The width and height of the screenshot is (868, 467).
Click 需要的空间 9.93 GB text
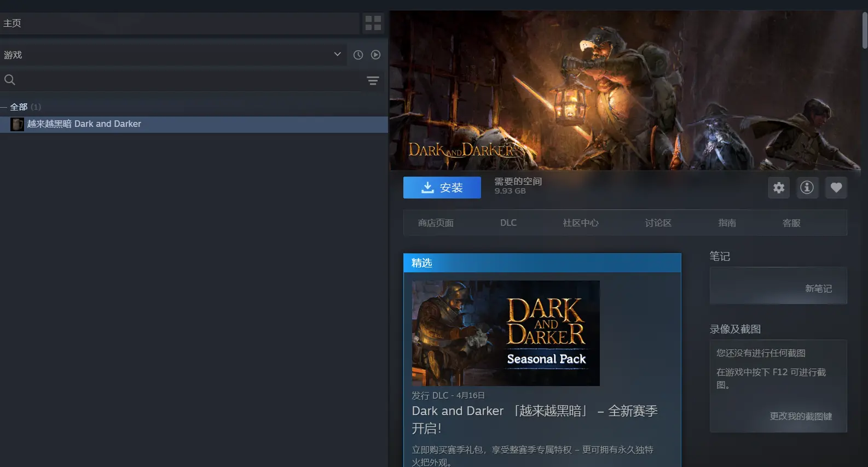518,186
